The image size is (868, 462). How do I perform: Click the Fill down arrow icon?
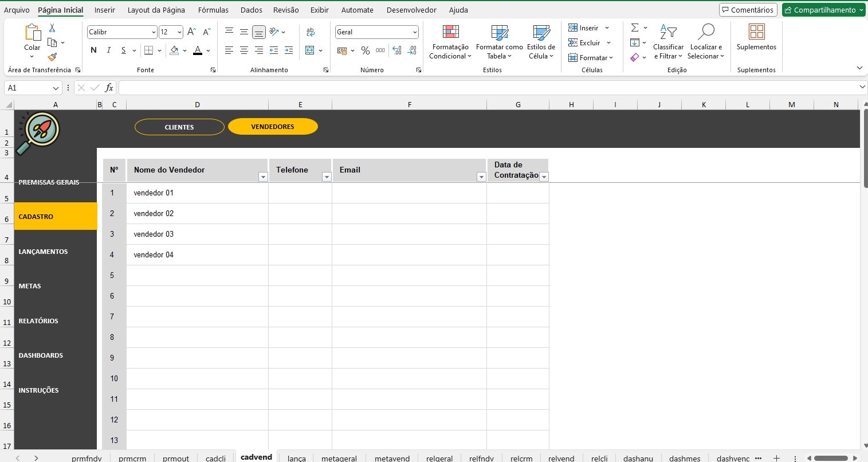pos(635,42)
